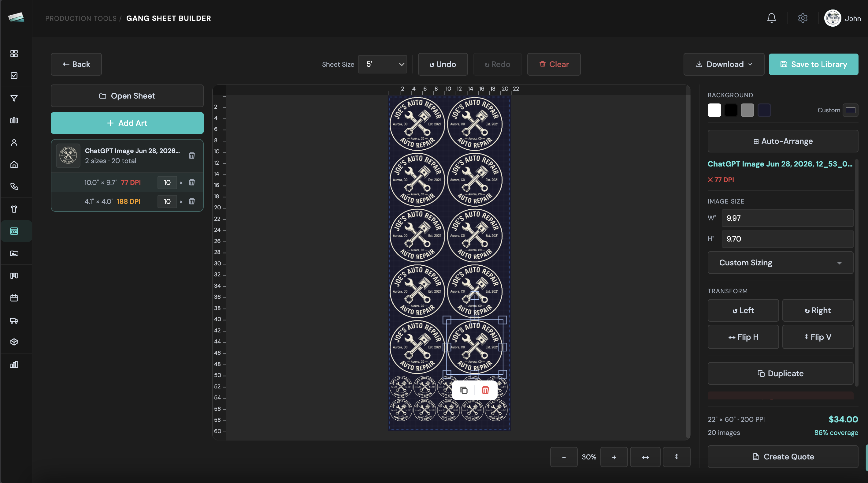Image resolution: width=868 pixels, height=483 pixels.
Task: Click Undo
Action: coord(443,64)
